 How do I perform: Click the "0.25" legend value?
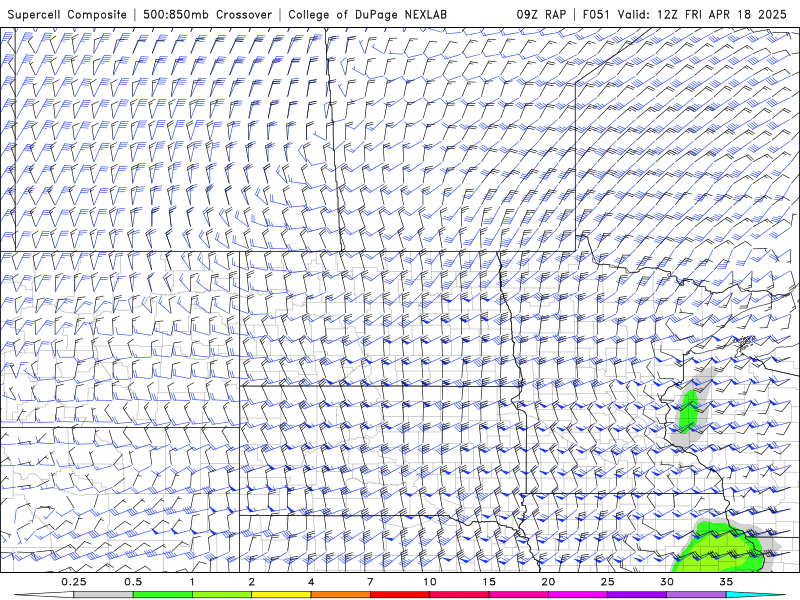[74, 582]
